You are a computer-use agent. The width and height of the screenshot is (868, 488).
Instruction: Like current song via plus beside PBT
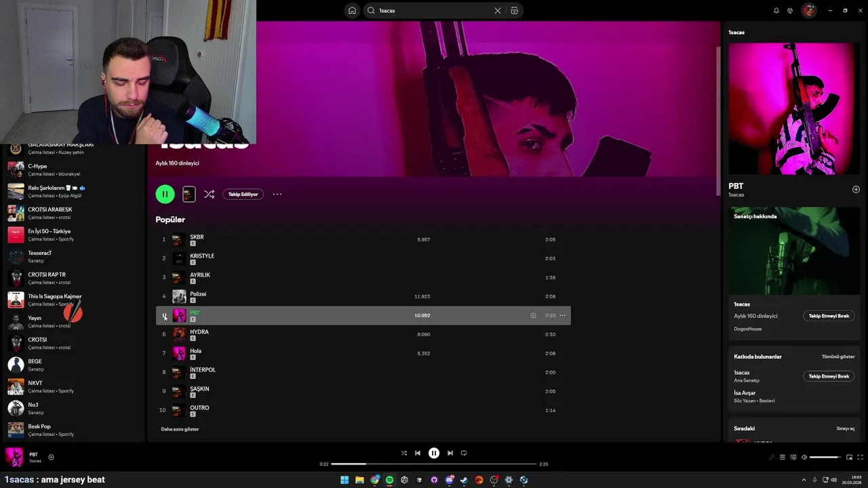coord(51,457)
